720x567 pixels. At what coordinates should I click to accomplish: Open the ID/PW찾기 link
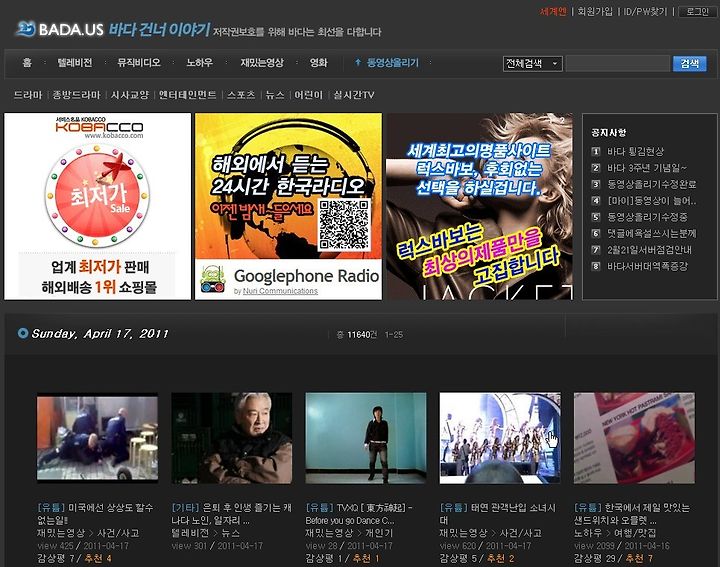(645, 11)
